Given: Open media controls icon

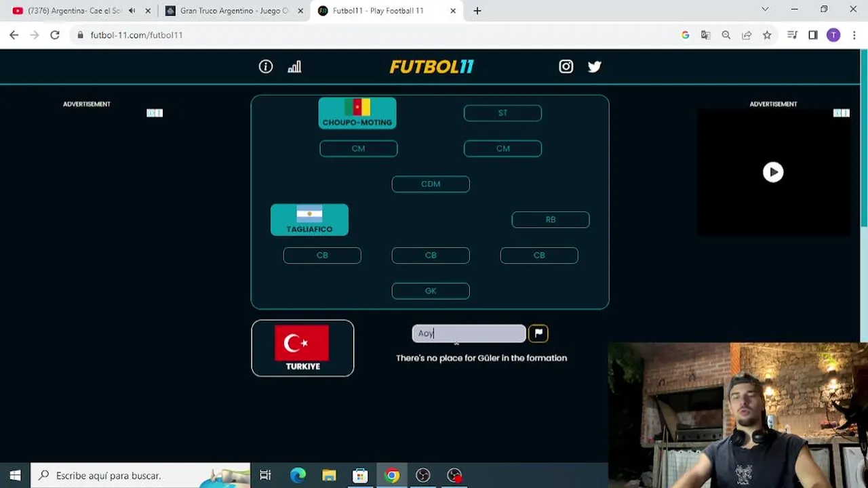Looking at the screenshot, I should [x=792, y=35].
